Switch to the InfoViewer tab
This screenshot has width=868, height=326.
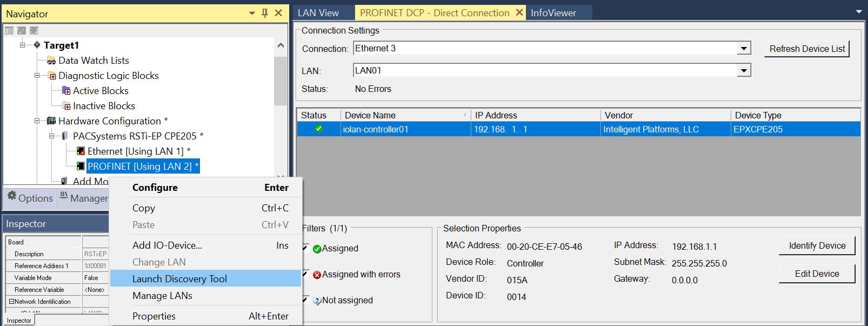[553, 13]
